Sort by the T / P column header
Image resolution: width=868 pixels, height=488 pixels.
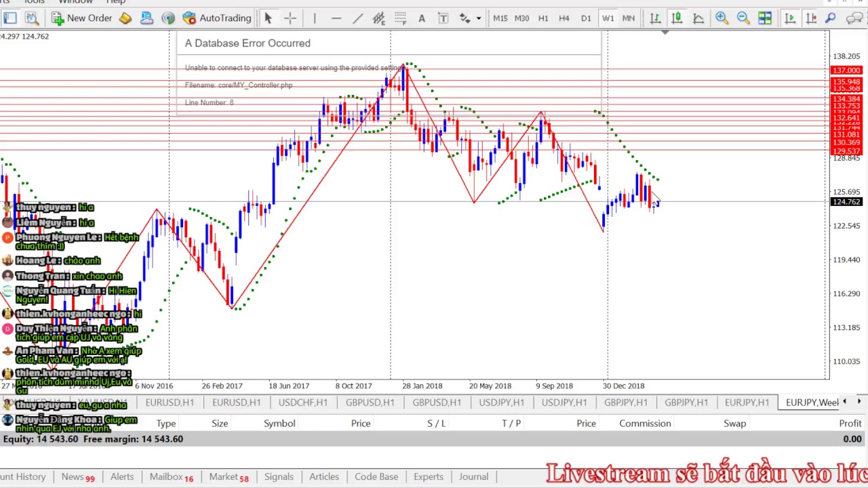[x=511, y=423]
